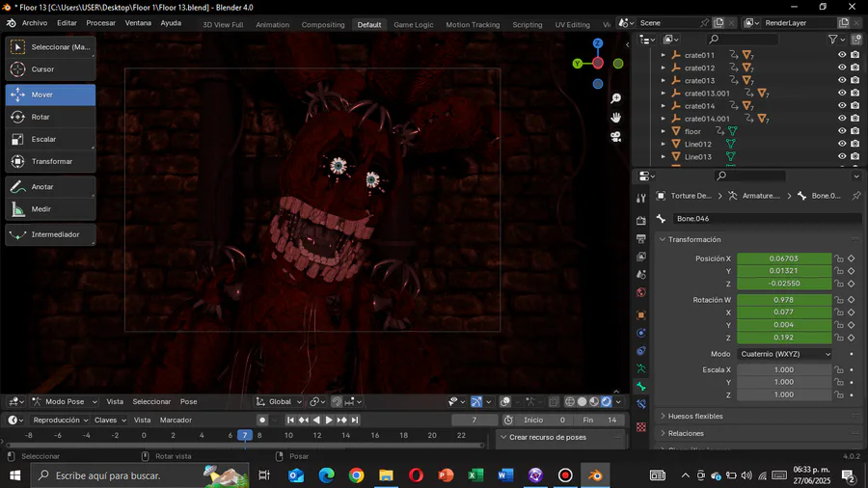Click the Fin end frame field

coord(600,420)
